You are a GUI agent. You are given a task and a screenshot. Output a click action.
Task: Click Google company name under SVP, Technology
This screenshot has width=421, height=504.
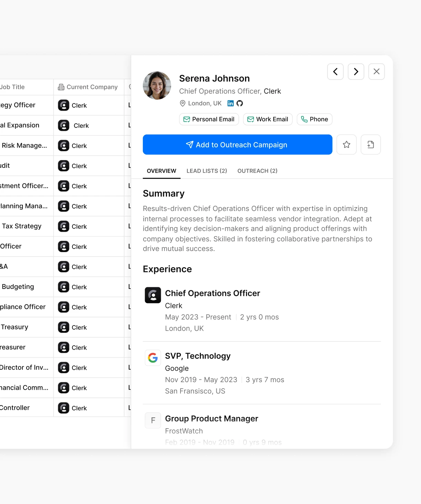(177, 368)
